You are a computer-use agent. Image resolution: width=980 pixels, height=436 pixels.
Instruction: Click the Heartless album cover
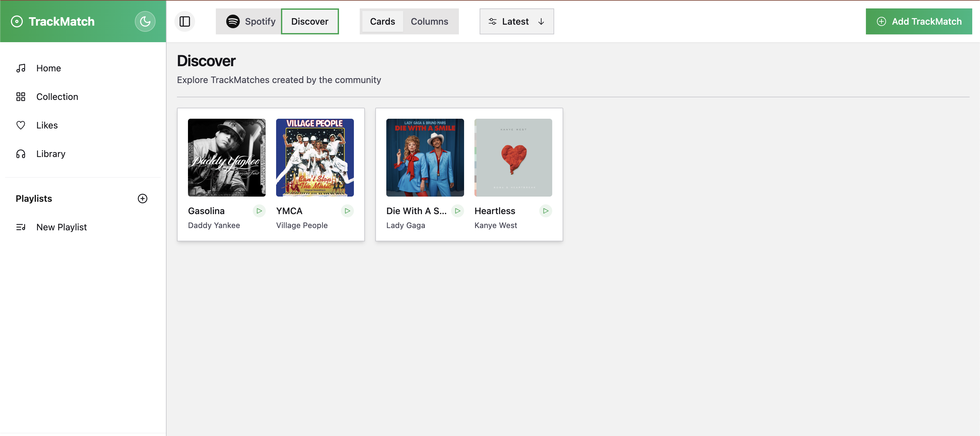point(513,158)
